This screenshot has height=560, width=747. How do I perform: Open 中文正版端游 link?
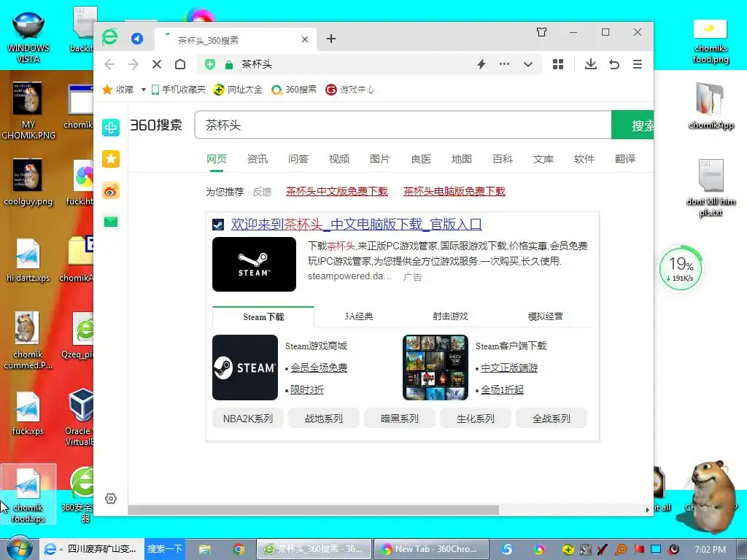[x=509, y=368]
